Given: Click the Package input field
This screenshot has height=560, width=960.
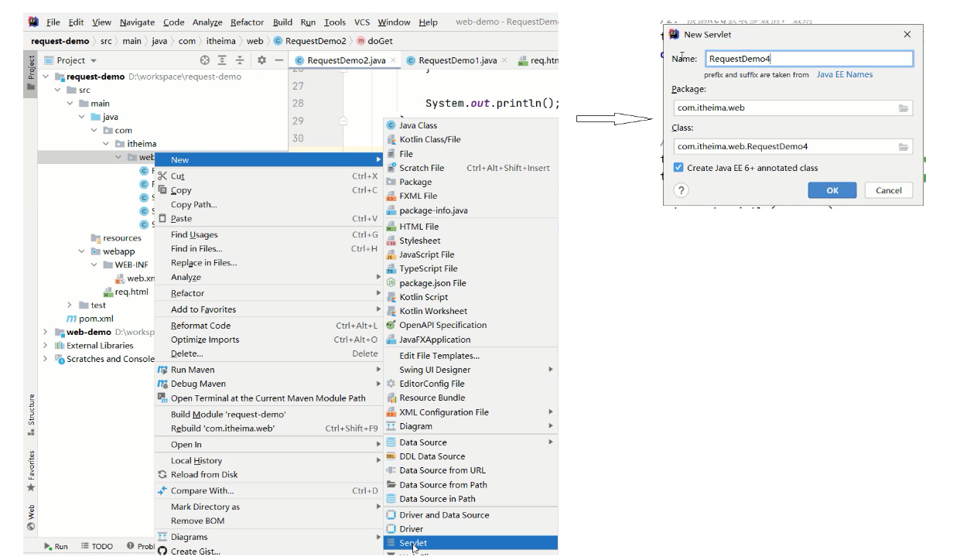Looking at the screenshot, I should [793, 108].
